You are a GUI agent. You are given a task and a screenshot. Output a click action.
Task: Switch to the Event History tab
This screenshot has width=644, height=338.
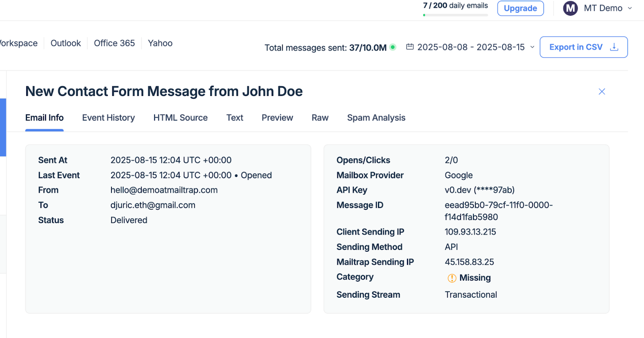(108, 118)
